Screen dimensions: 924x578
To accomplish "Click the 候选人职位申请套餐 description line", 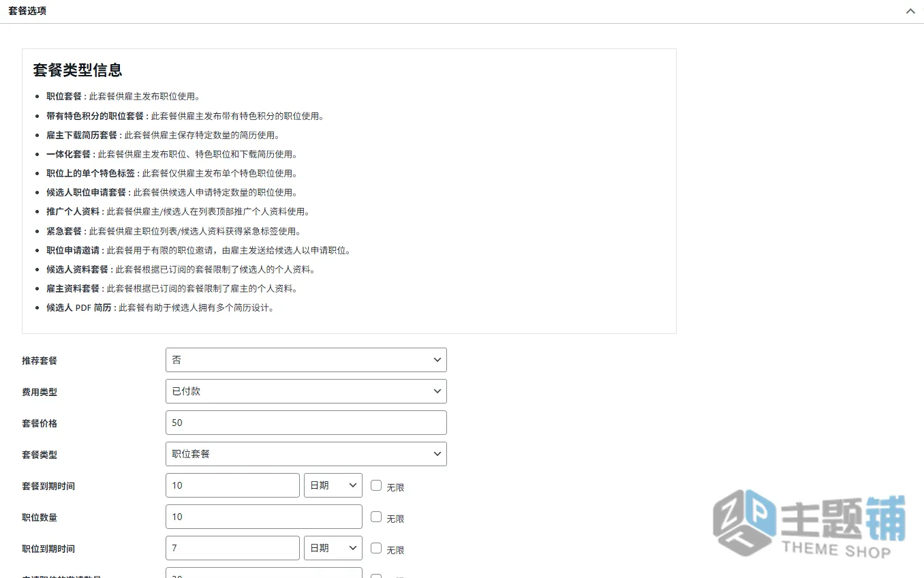I will click(x=172, y=192).
